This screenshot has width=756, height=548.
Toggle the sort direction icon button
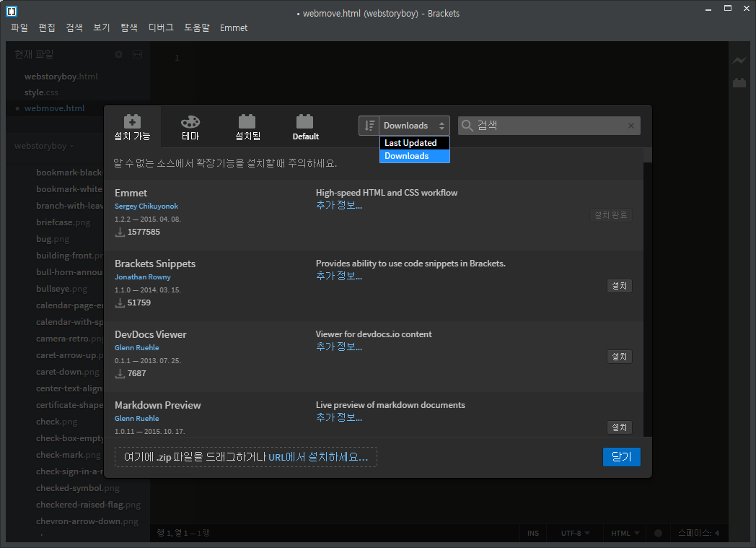369,126
